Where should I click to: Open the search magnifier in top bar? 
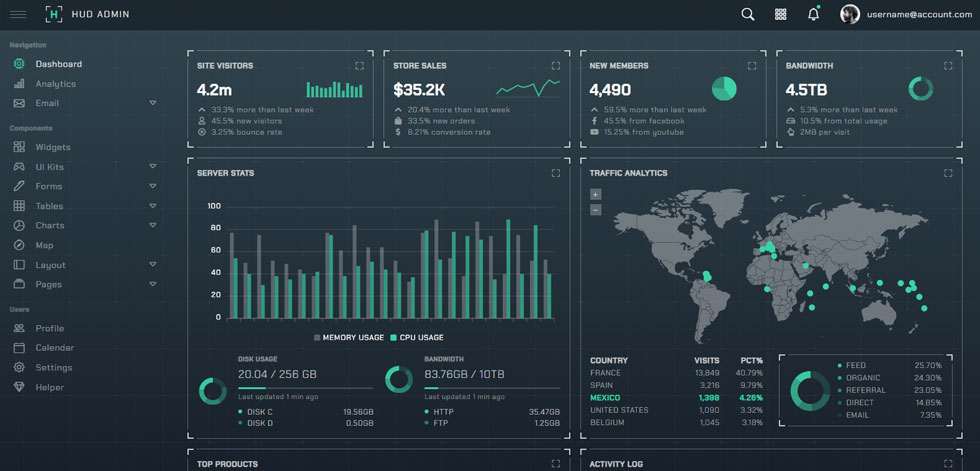click(x=748, y=14)
